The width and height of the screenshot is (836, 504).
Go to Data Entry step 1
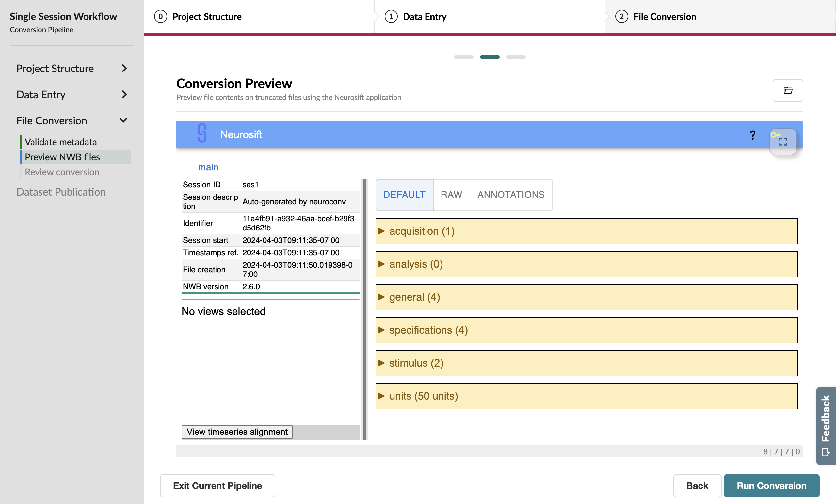pos(489,16)
